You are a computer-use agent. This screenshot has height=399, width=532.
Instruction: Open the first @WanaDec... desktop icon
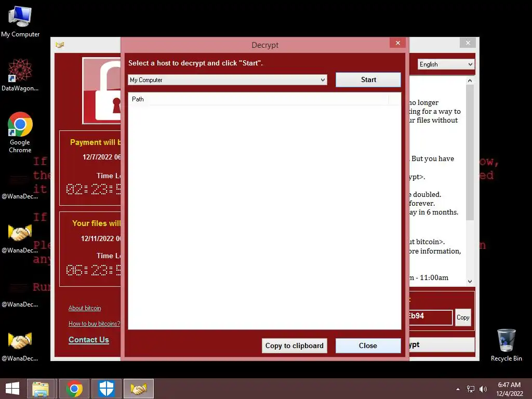coord(20,186)
